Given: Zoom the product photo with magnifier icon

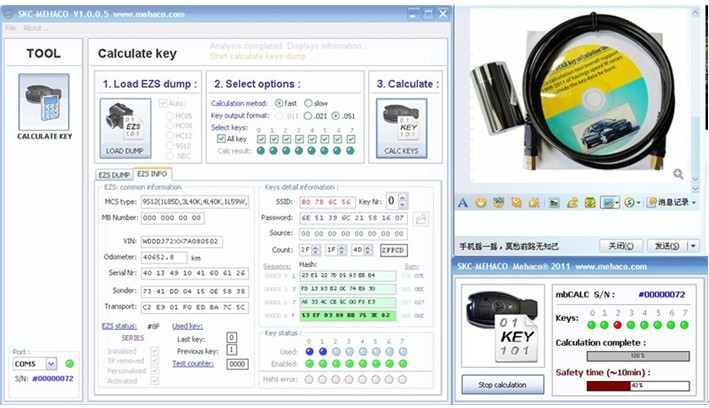Looking at the screenshot, I should pyautogui.click(x=678, y=174).
